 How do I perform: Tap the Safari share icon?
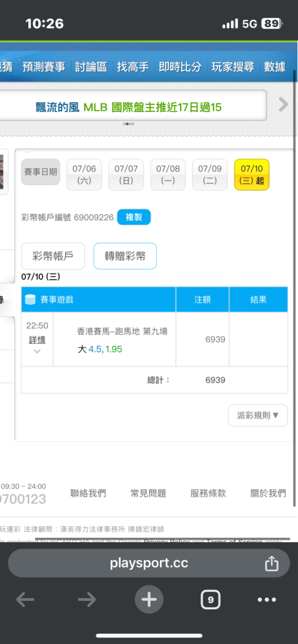[272, 563]
